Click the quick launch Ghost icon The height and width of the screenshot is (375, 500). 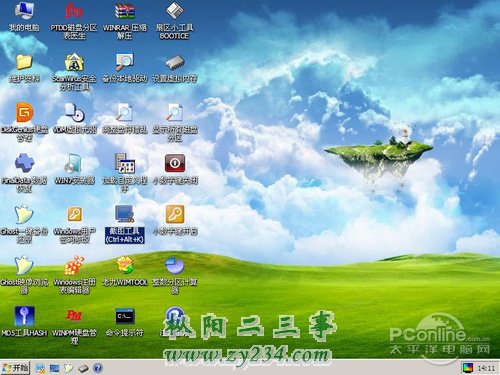pyautogui.click(x=69, y=368)
